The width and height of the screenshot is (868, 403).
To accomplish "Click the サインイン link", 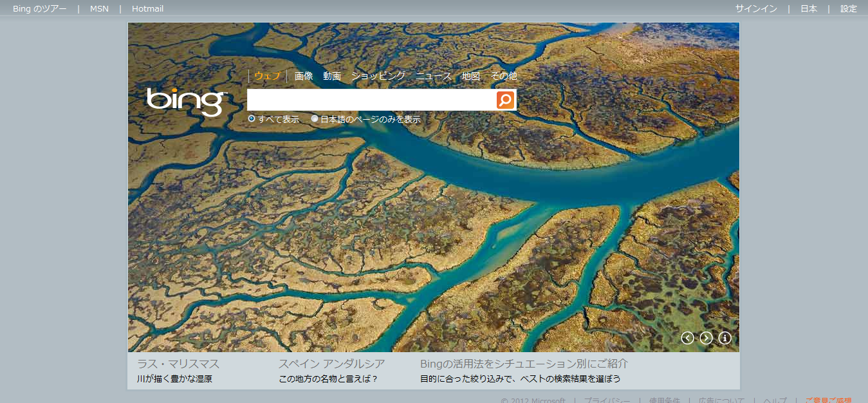I will coord(756,8).
